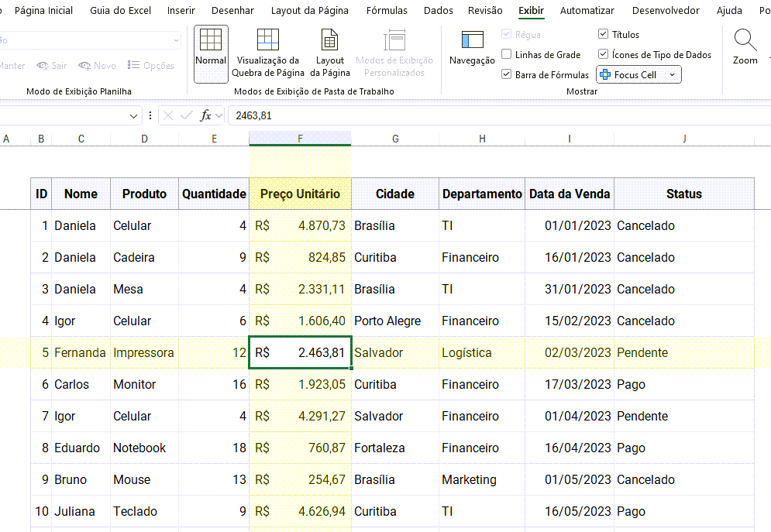Open the Navegação pane
The height and width of the screenshot is (532, 771).
pyautogui.click(x=472, y=49)
